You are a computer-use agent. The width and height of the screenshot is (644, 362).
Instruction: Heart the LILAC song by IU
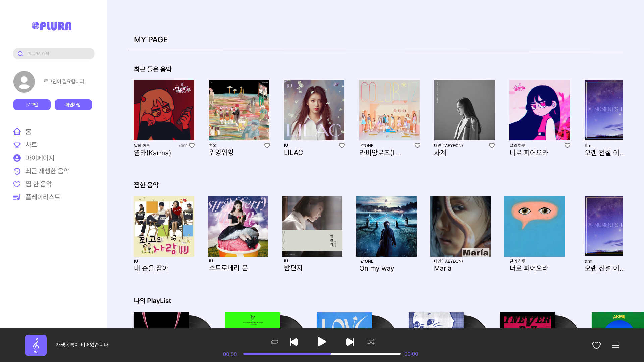[342, 145]
